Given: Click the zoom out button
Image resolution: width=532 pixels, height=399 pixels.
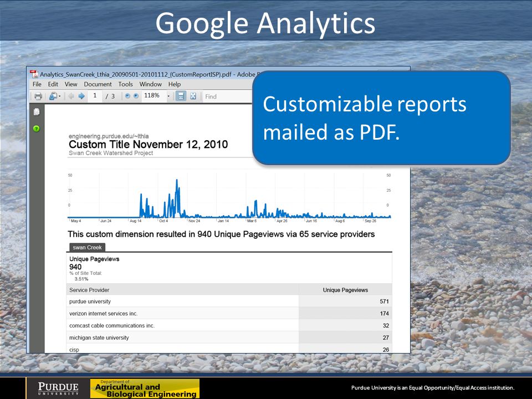Looking at the screenshot, I should point(127,96).
